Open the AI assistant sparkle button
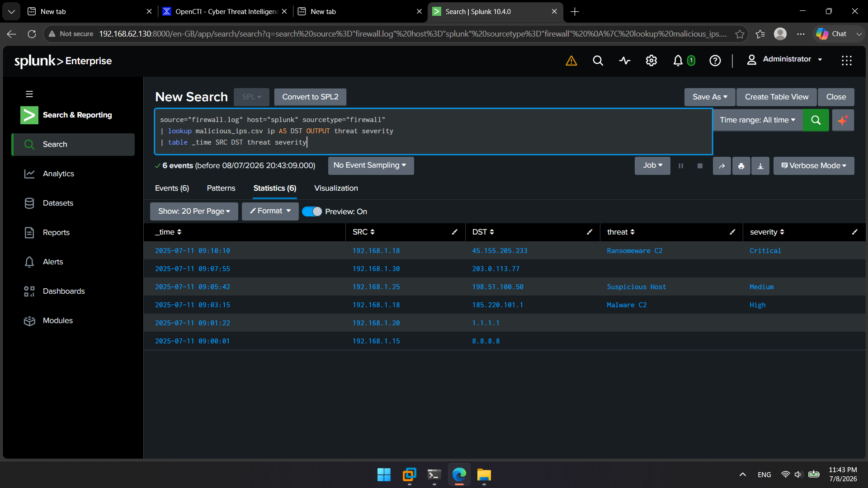868x488 pixels. (843, 120)
